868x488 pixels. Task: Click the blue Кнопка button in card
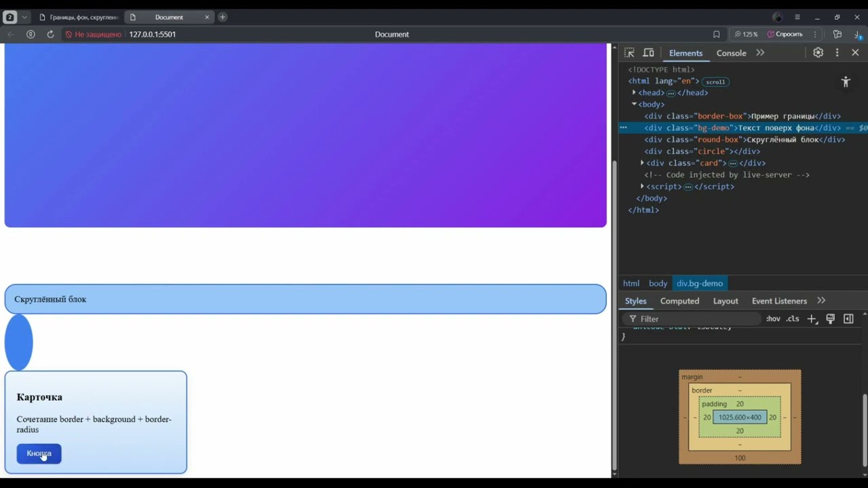click(39, 453)
